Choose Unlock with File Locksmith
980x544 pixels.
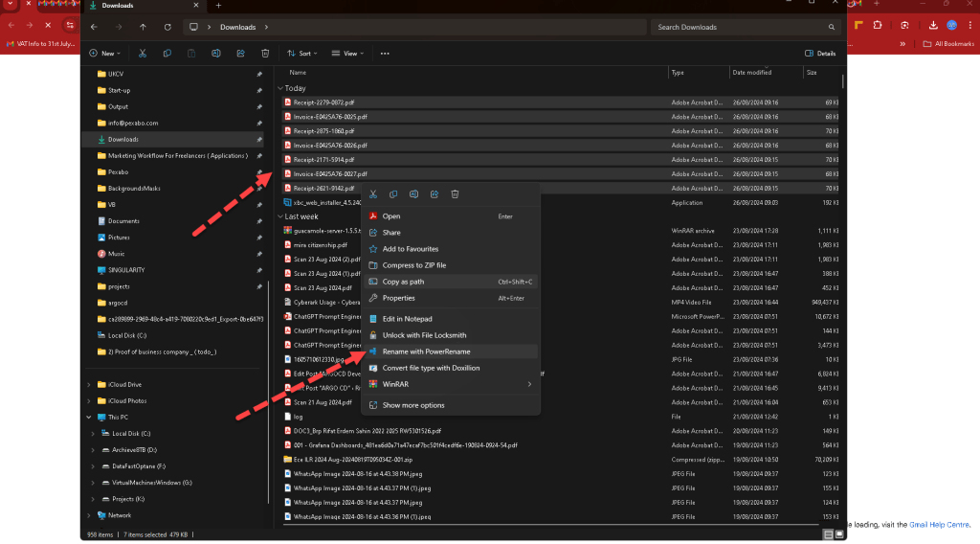451,335
